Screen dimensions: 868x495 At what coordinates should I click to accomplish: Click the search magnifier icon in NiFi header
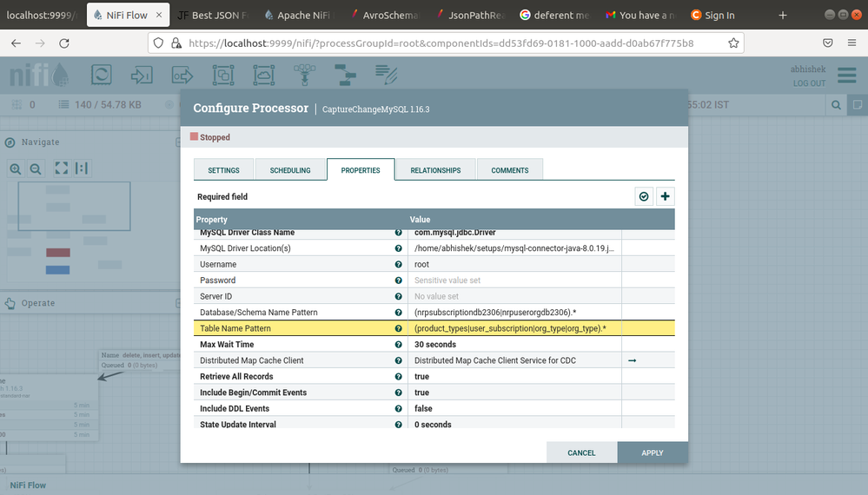point(836,105)
